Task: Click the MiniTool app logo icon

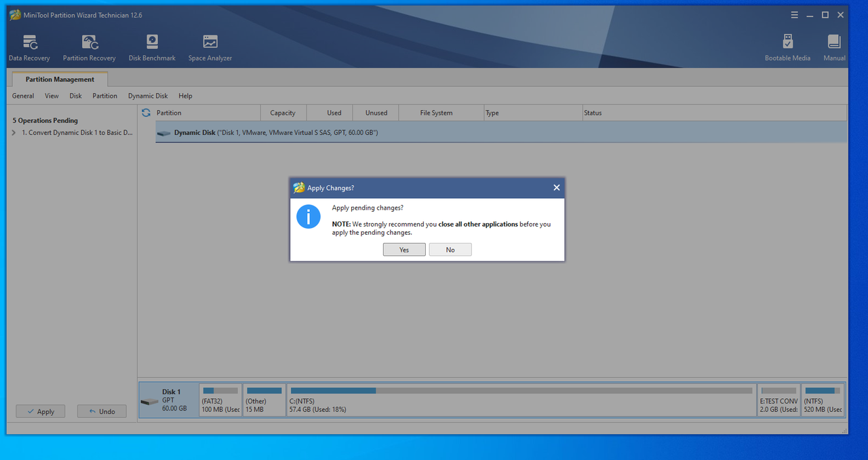Action: 15,15
